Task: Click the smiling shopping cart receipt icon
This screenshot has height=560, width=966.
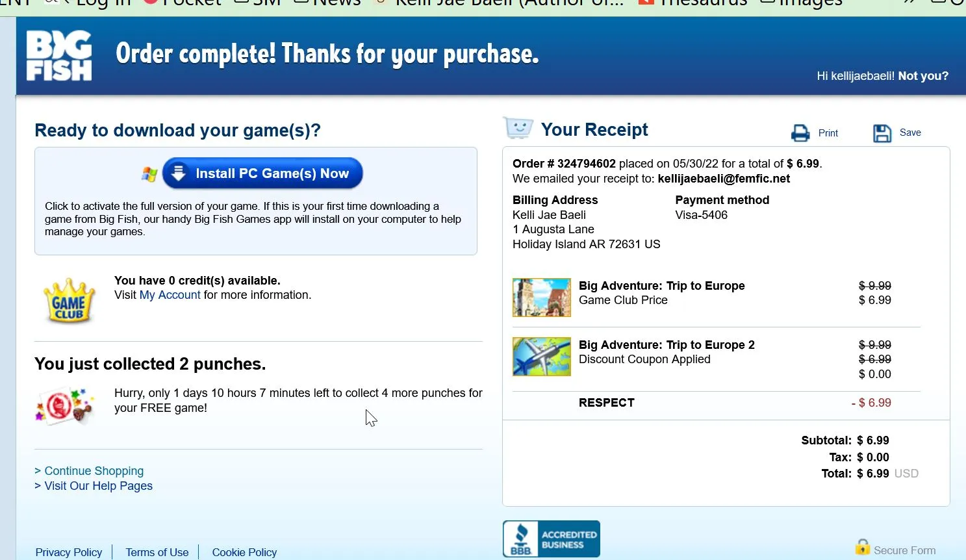Action: (x=518, y=127)
